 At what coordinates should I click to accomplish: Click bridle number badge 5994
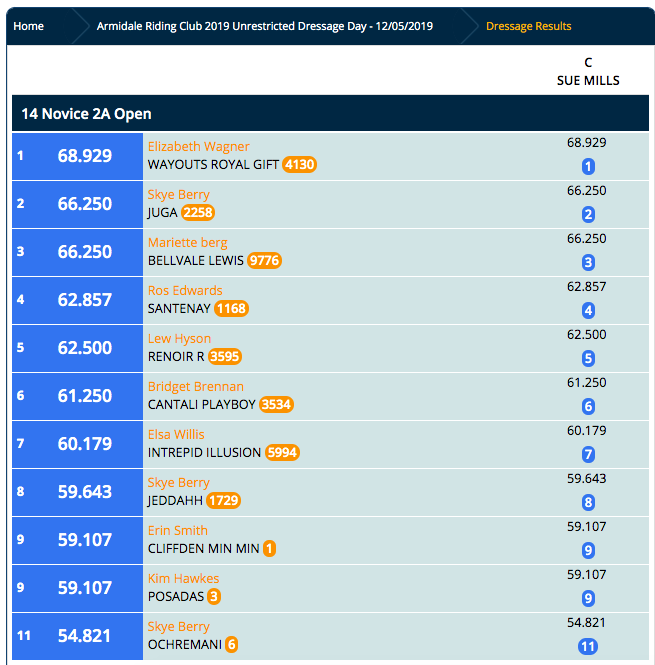point(283,453)
